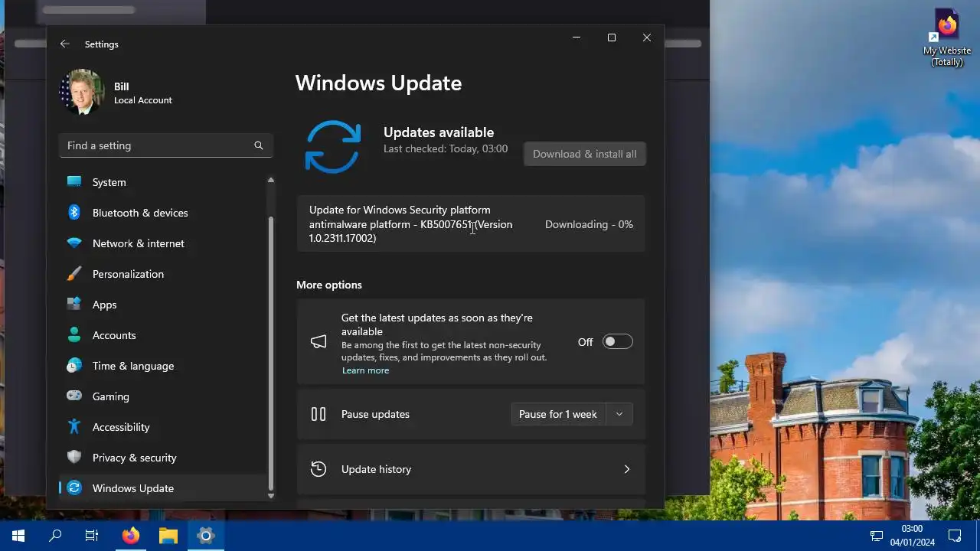980x551 pixels.
Task: Click the Privacy & security shield icon
Action: click(74, 458)
